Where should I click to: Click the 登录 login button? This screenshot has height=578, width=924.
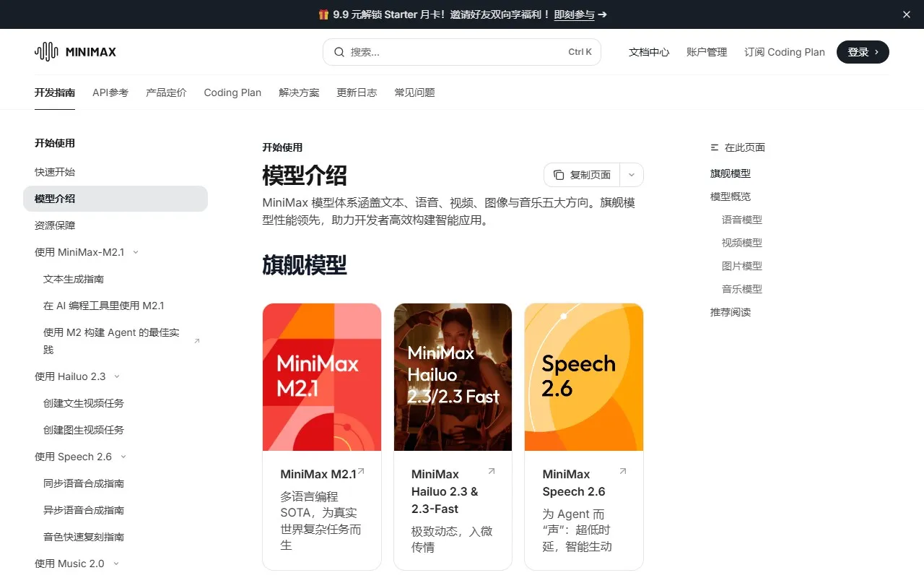click(863, 52)
